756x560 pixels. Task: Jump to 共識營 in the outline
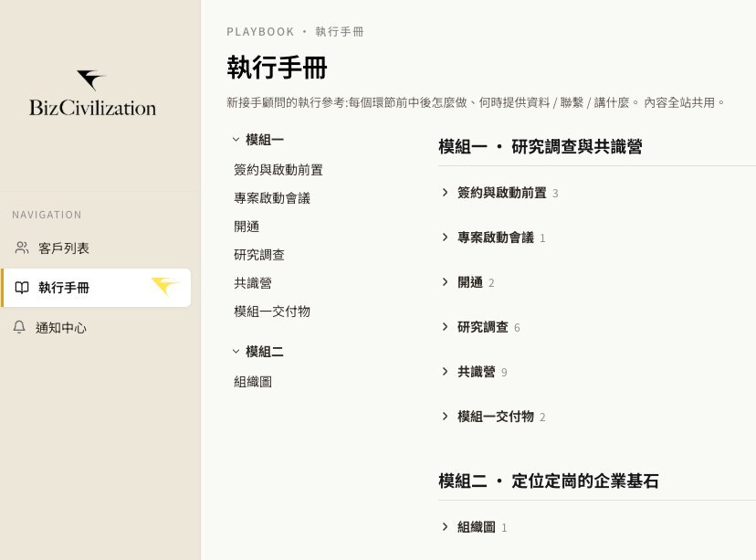(x=253, y=283)
